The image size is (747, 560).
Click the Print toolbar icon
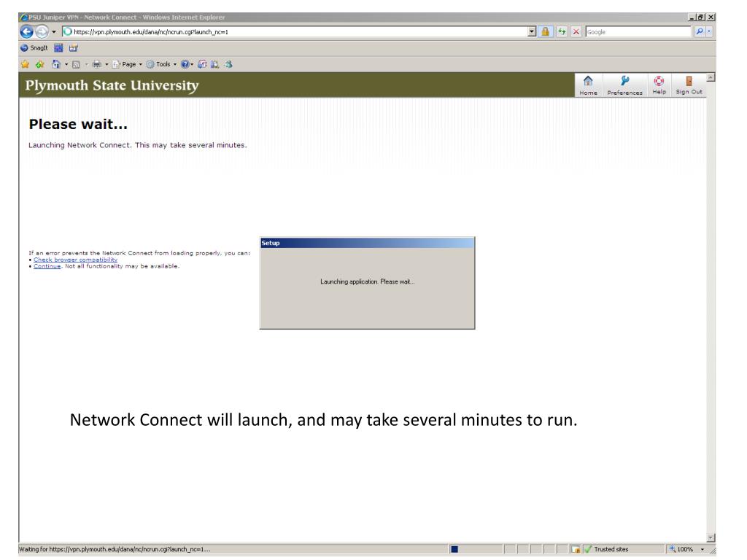[97, 64]
